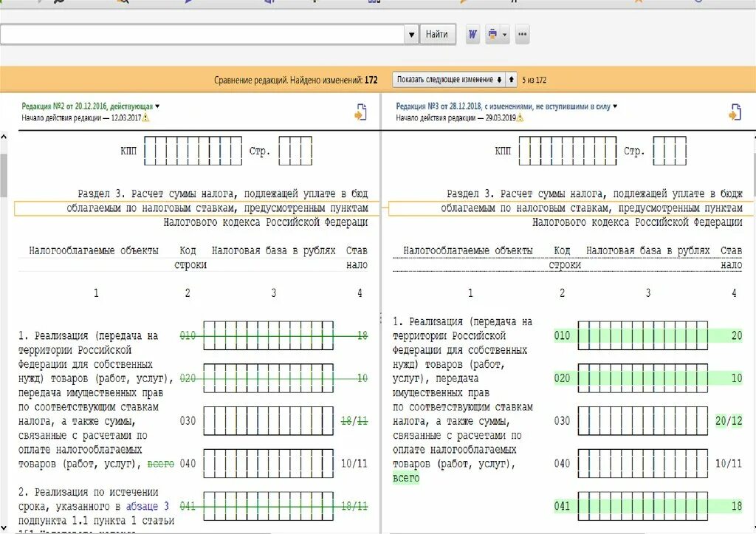Viewport: 756px width, 534px height.
Task: Open left edition document via page-arrow icon
Action: pos(360,112)
